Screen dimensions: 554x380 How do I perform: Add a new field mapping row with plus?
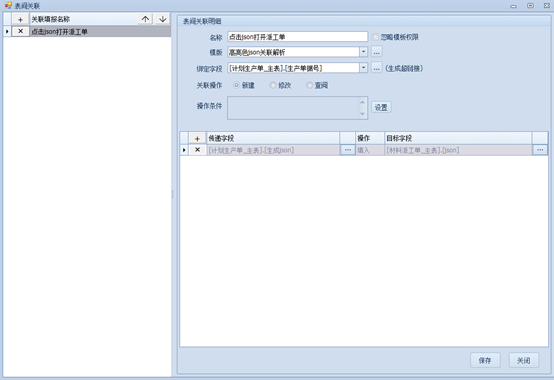point(197,138)
